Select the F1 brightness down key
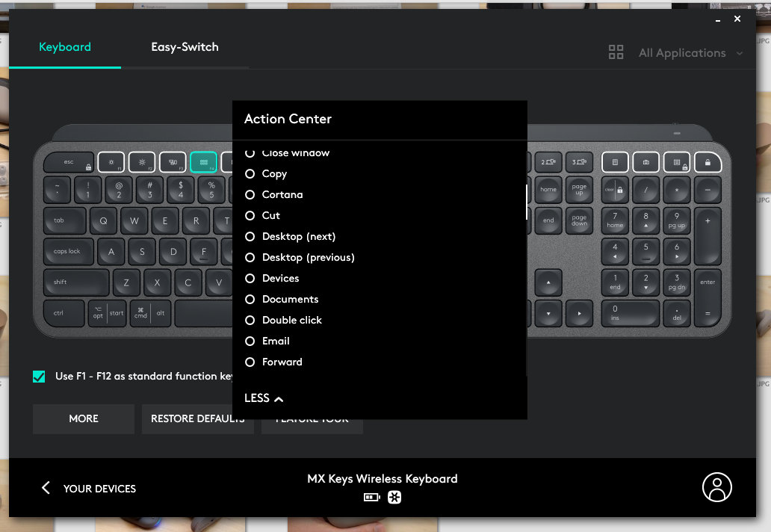The width and height of the screenshot is (771, 532). click(111, 161)
